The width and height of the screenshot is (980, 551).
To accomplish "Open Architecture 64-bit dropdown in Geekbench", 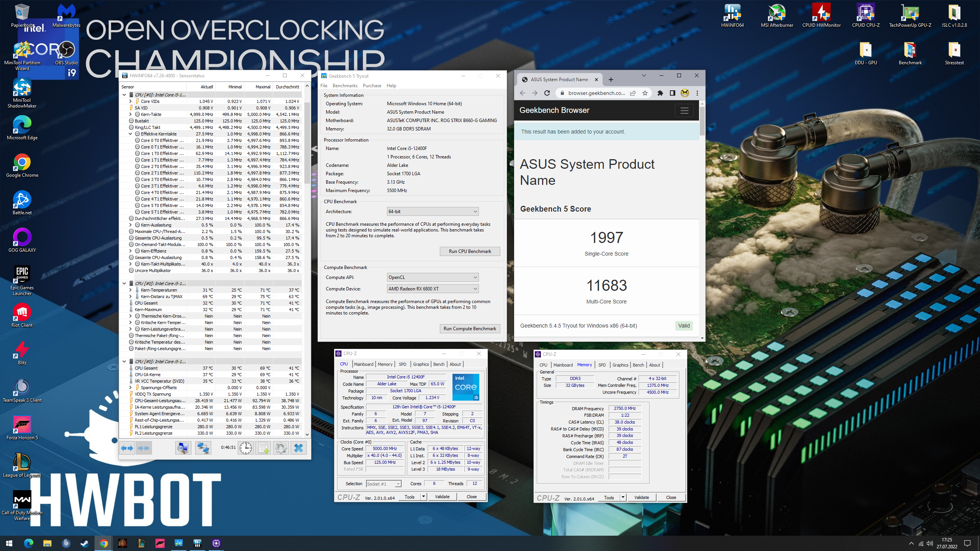I will pos(433,212).
